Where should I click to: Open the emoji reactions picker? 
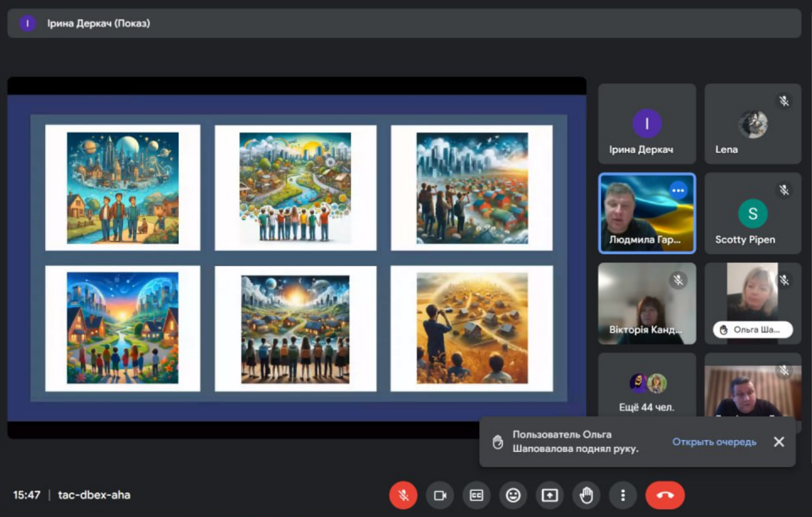click(513, 495)
